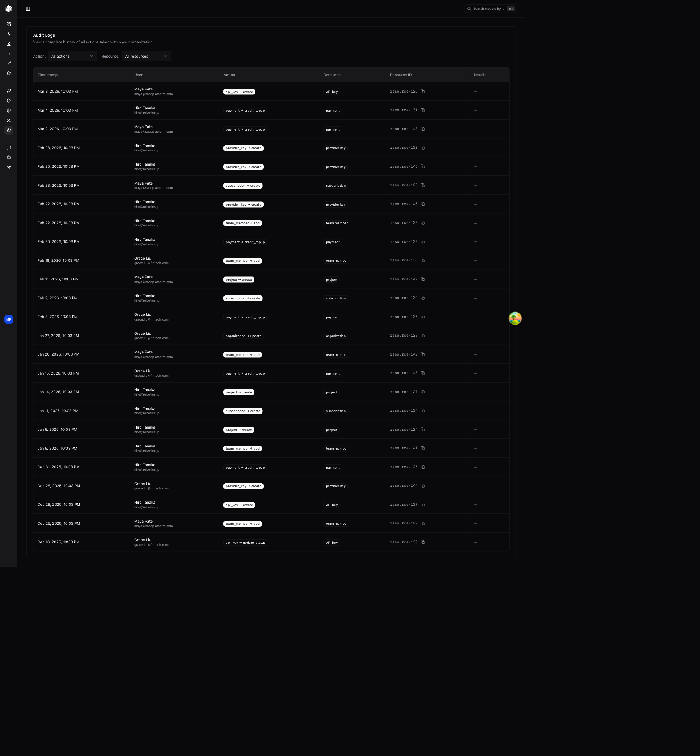This screenshot has width=700, height=756.
Task: Open the activity pulse icon
Action: coord(9,34)
